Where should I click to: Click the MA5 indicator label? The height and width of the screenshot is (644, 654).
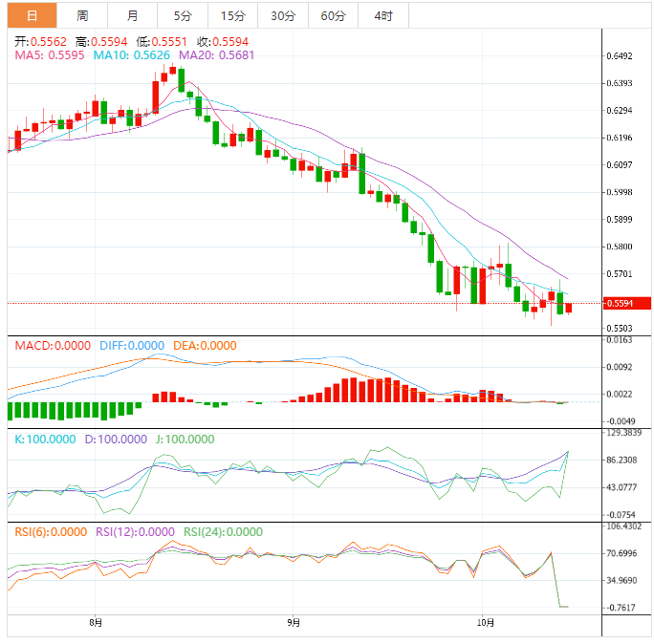50,55
